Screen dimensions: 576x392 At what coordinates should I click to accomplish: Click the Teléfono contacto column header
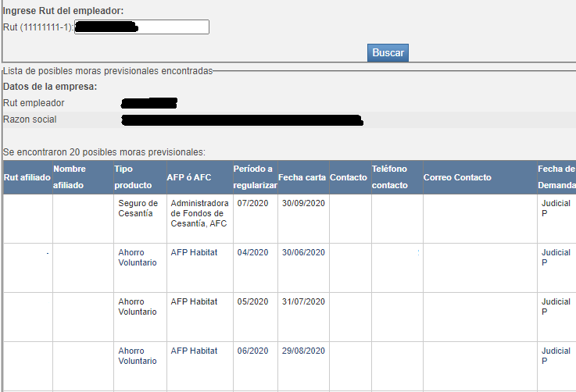coord(389,177)
